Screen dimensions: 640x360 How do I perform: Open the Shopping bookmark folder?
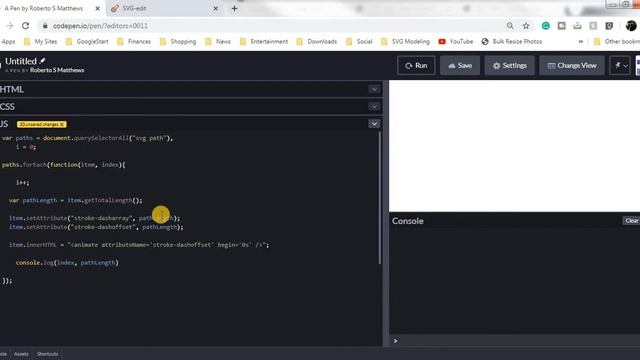coord(178,42)
